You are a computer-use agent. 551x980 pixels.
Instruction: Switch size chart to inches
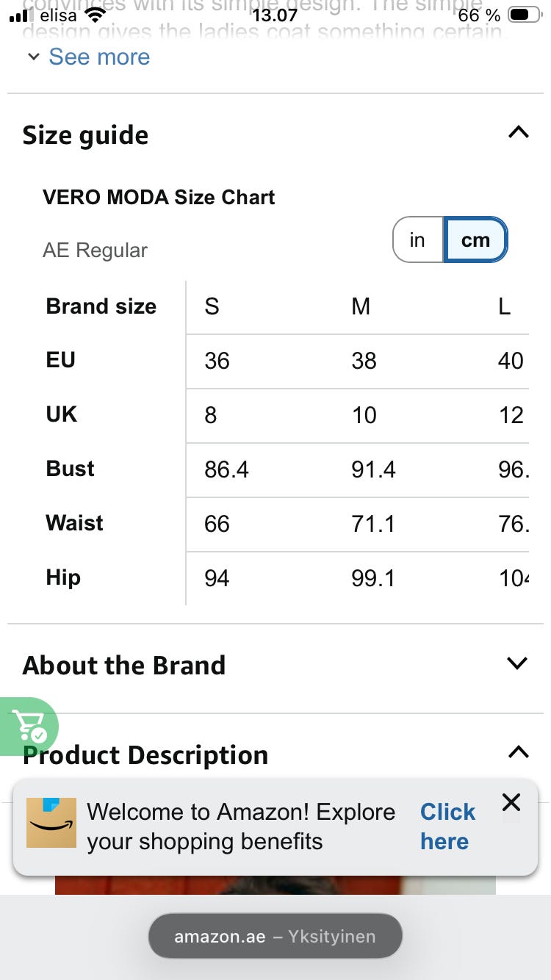click(417, 239)
